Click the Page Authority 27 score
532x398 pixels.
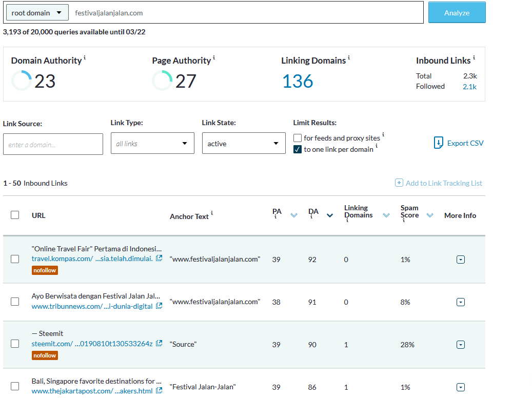pos(186,81)
